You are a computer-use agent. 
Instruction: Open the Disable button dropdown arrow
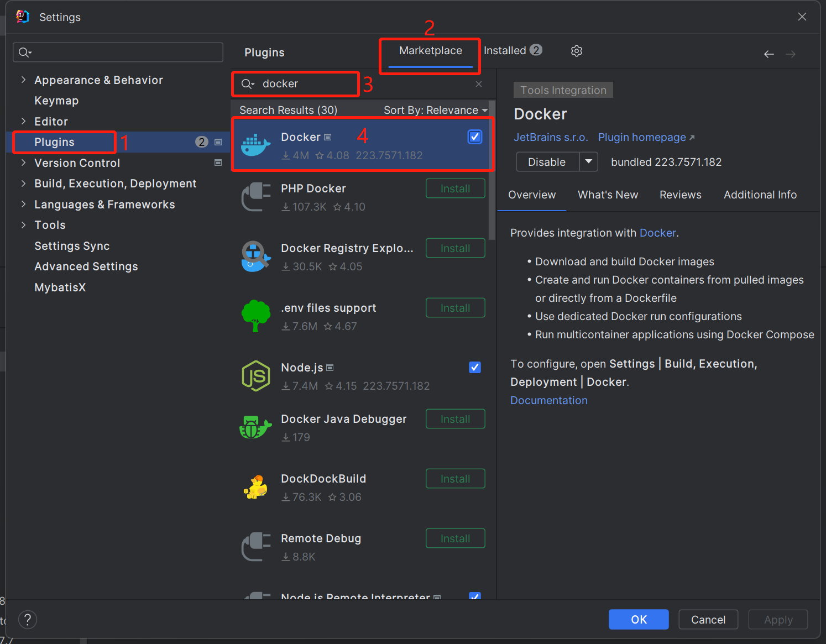click(588, 162)
